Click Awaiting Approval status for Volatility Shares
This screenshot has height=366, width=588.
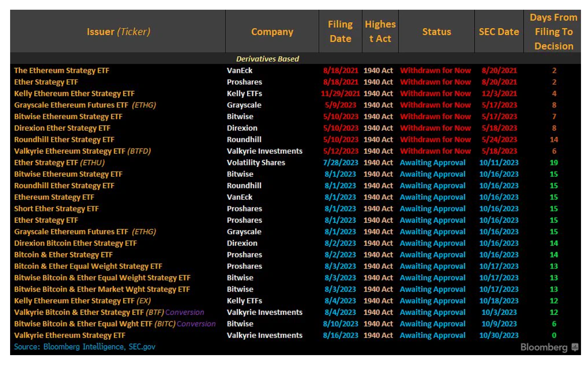pos(432,162)
